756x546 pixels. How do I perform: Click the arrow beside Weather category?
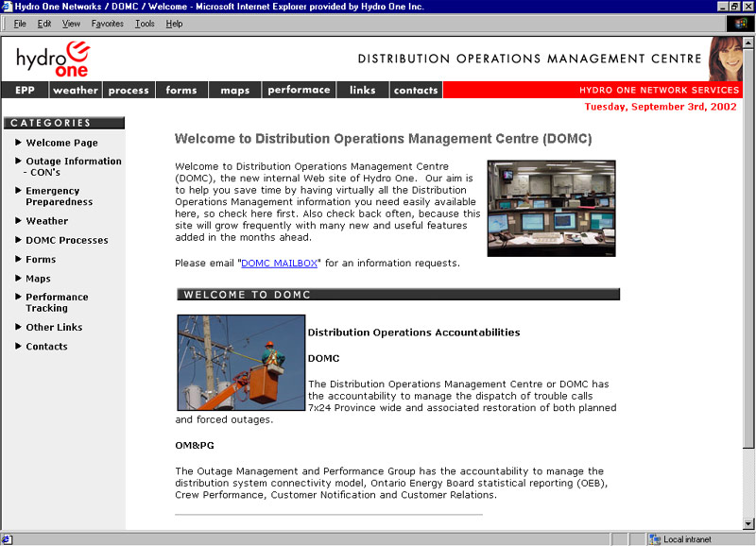[x=18, y=221]
